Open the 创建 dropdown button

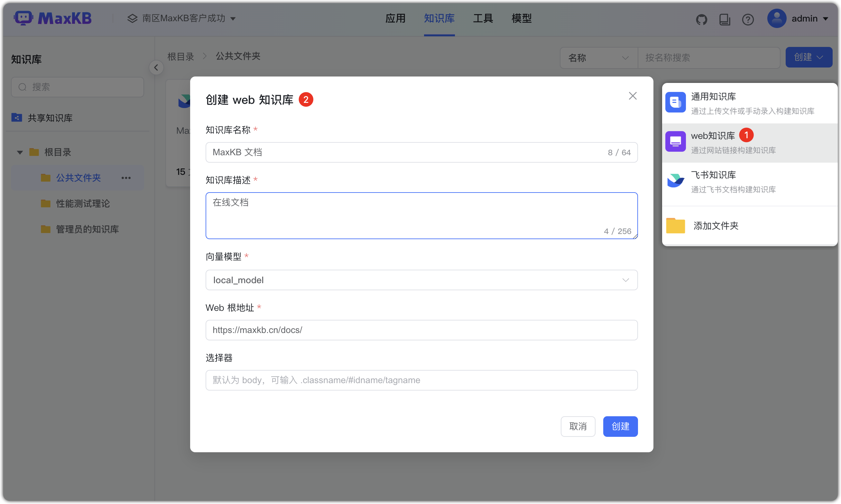click(x=809, y=57)
